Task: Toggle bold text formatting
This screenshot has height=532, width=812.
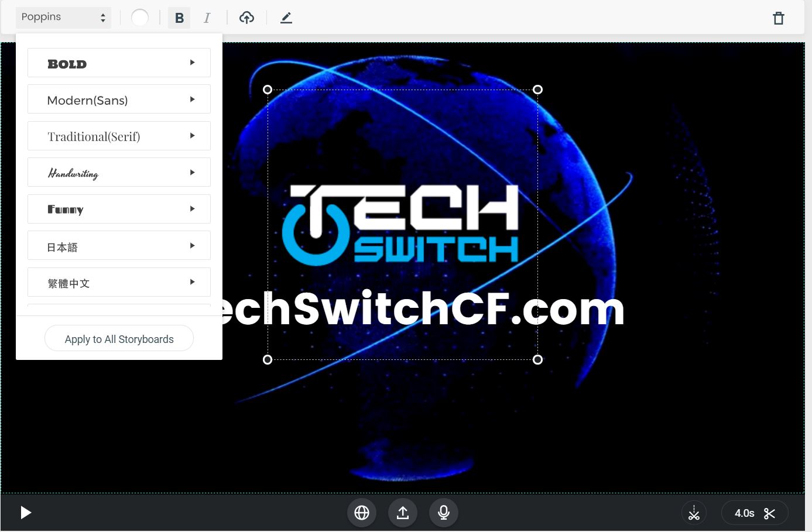Action: tap(179, 18)
